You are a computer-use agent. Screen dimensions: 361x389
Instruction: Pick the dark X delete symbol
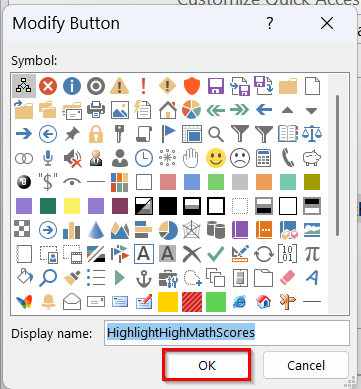pos(192,254)
